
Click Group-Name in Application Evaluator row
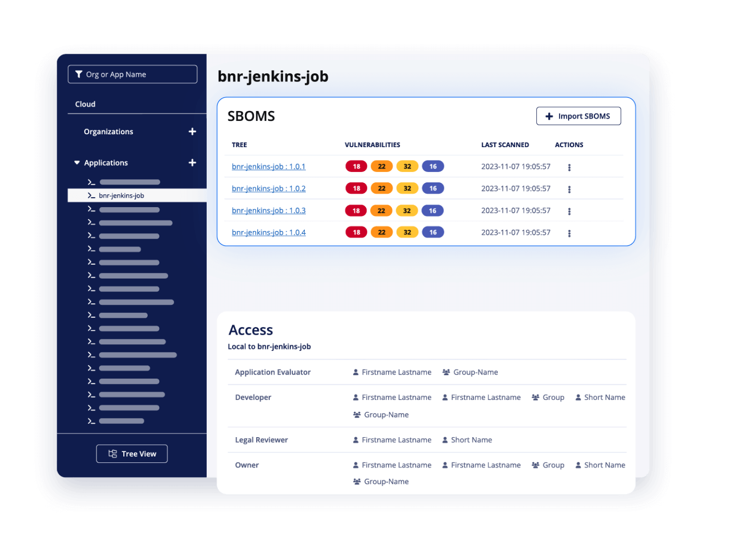(476, 372)
